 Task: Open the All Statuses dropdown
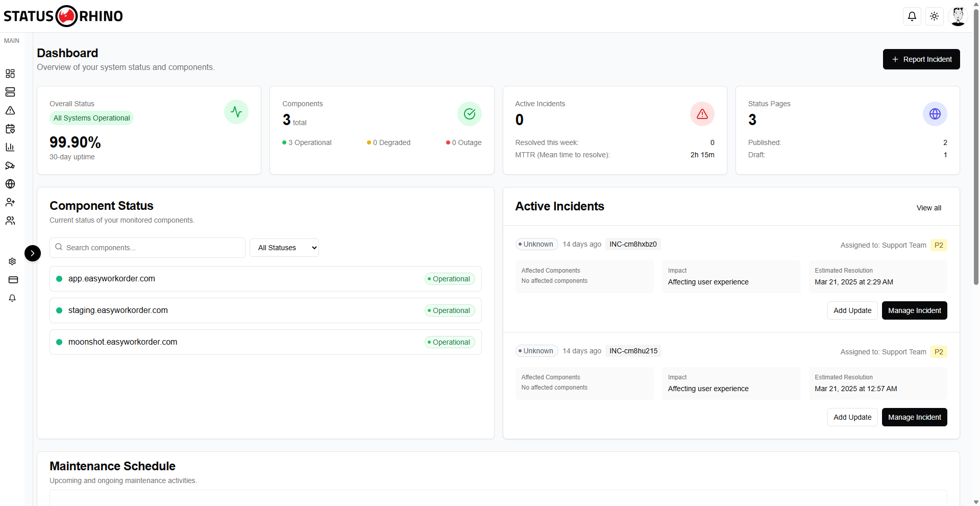click(x=284, y=248)
